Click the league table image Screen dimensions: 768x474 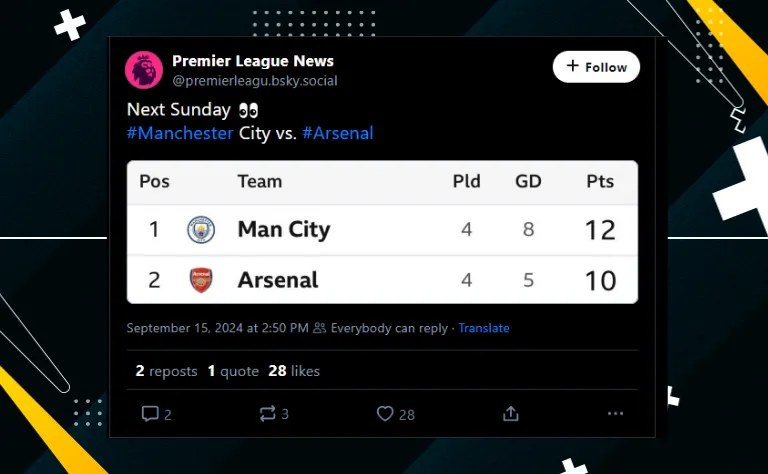[382, 232]
